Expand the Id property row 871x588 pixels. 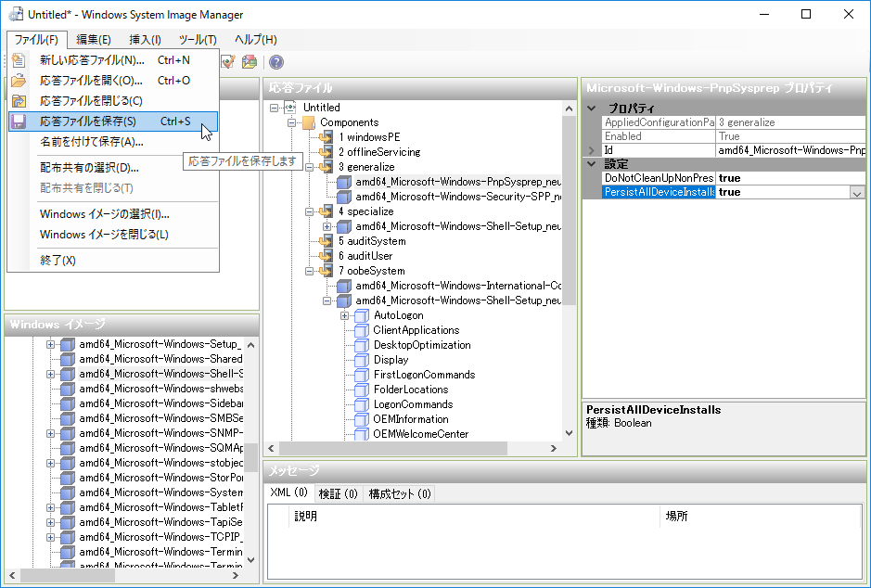[592, 150]
